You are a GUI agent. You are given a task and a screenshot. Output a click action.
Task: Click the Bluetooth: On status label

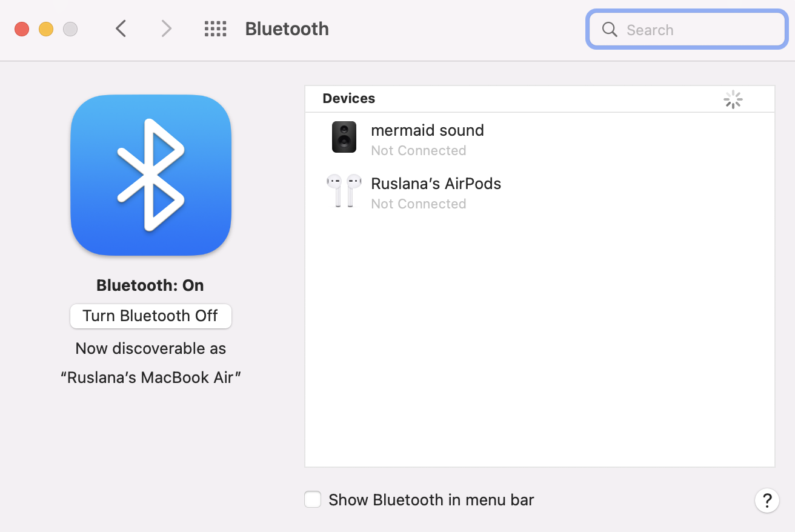[x=150, y=285]
